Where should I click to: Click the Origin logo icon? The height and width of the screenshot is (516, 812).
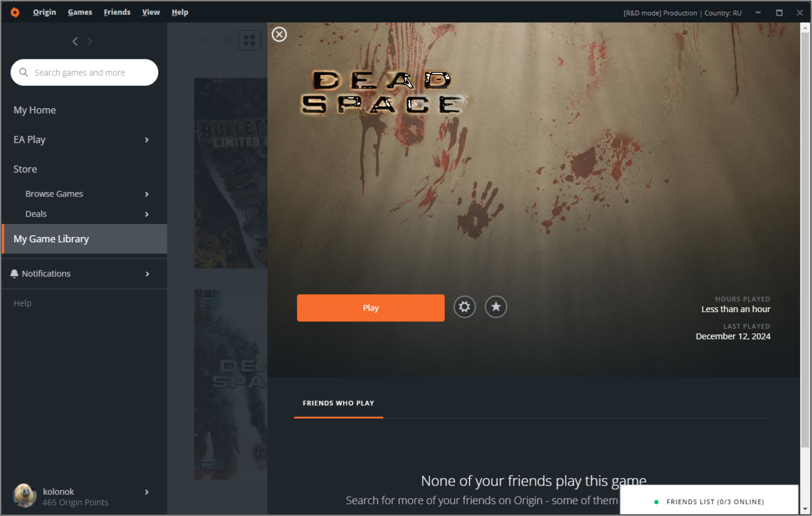click(15, 12)
